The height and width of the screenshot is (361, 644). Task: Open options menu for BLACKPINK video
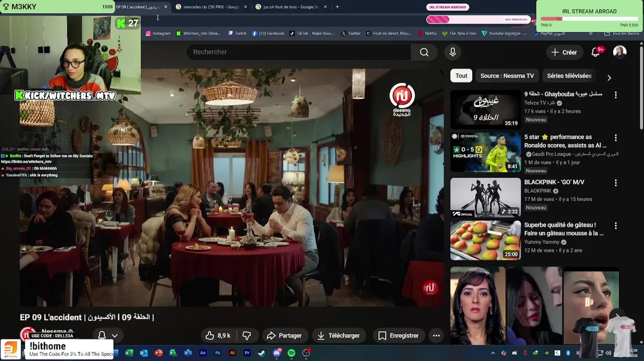point(615,183)
